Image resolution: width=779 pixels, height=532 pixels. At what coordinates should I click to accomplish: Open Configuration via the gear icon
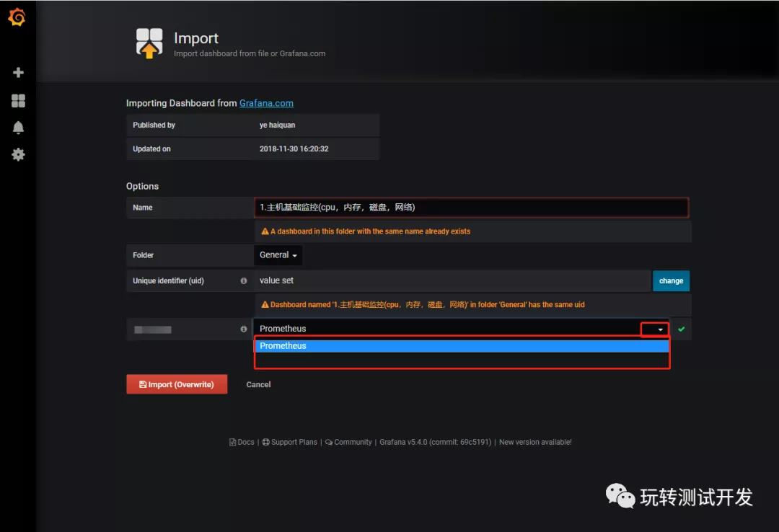click(17, 154)
